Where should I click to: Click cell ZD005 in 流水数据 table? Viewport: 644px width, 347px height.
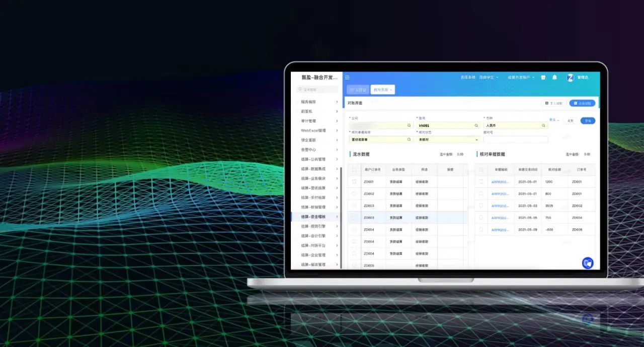(x=369, y=265)
